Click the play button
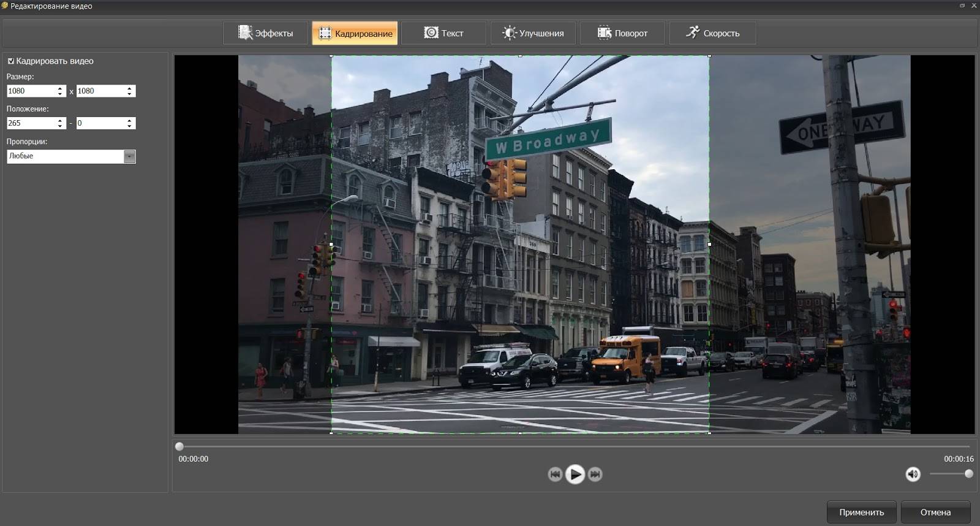Screen dimensions: 980x526 pyautogui.click(x=575, y=474)
